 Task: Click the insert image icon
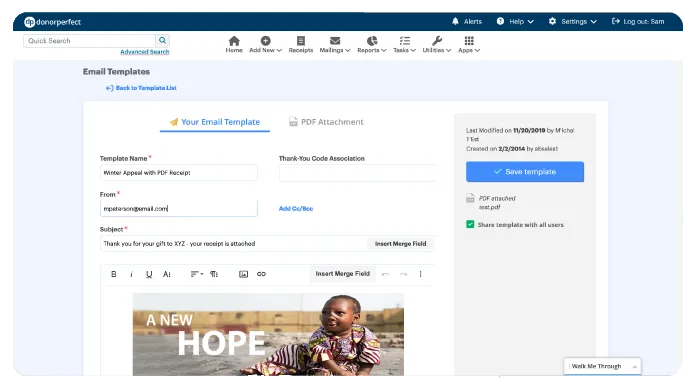[x=243, y=274]
